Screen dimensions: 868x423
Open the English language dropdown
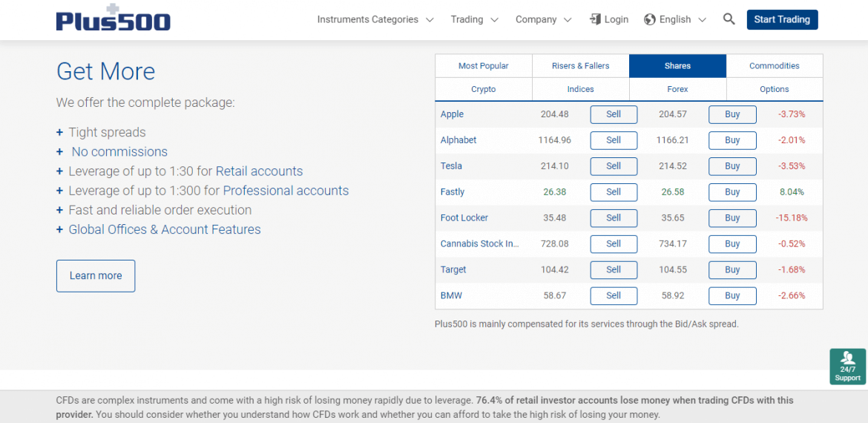[x=675, y=19]
